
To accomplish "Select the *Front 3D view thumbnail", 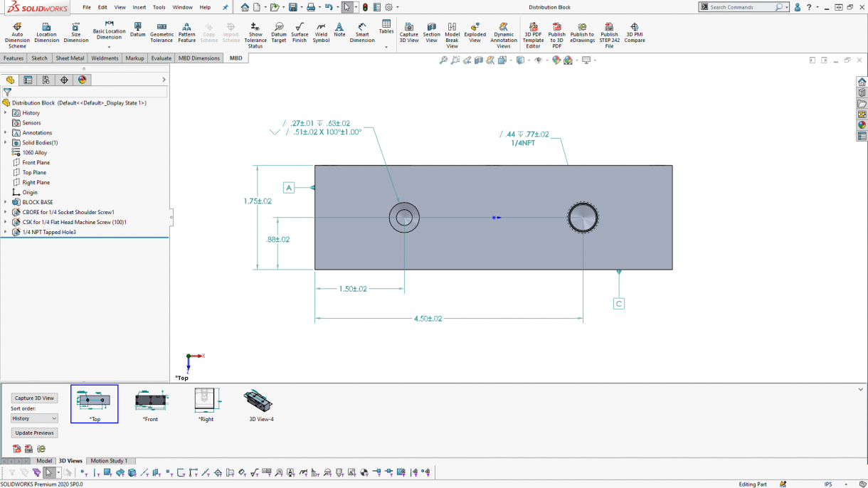I will pyautogui.click(x=151, y=405).
